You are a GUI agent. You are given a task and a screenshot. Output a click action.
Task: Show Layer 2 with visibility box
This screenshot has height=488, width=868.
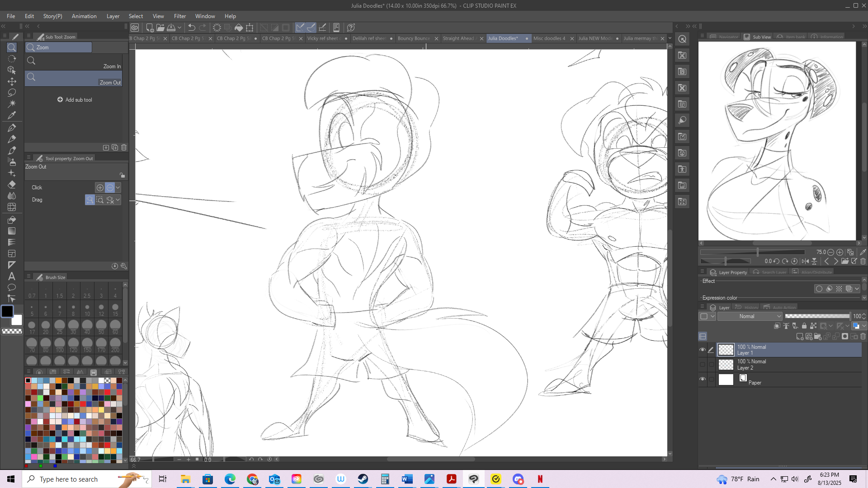pyautogui.click(x=702, y=365)
